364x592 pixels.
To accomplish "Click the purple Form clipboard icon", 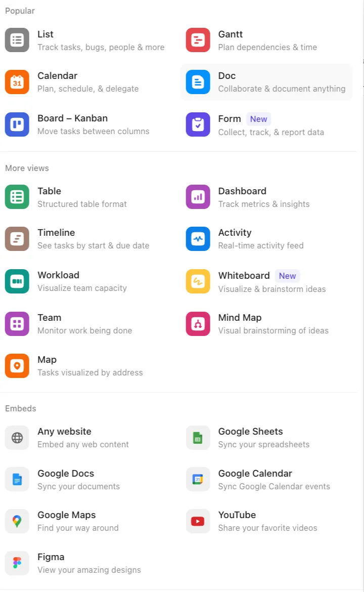I will point(198,124).
